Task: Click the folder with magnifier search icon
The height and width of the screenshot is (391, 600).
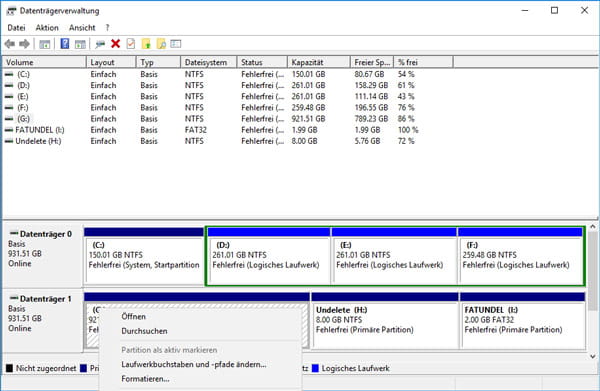Action: (161, 44)
